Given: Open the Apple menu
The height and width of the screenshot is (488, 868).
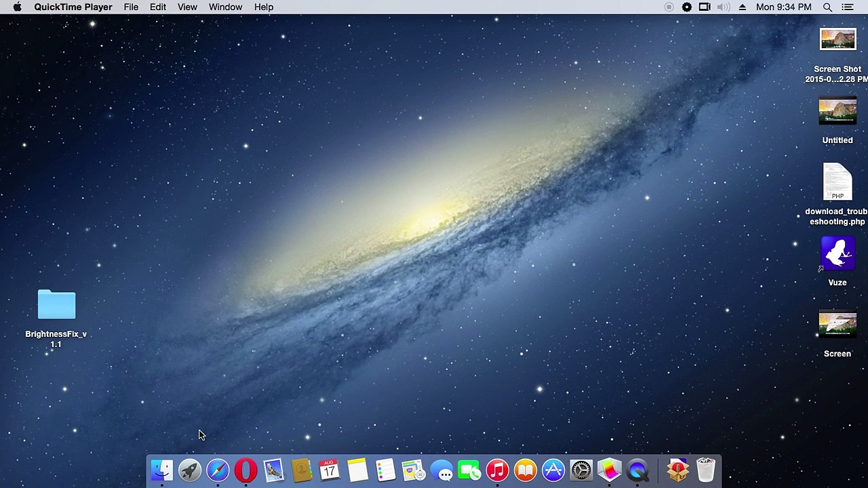Looking at the screenshot, I should coord(17,7).
